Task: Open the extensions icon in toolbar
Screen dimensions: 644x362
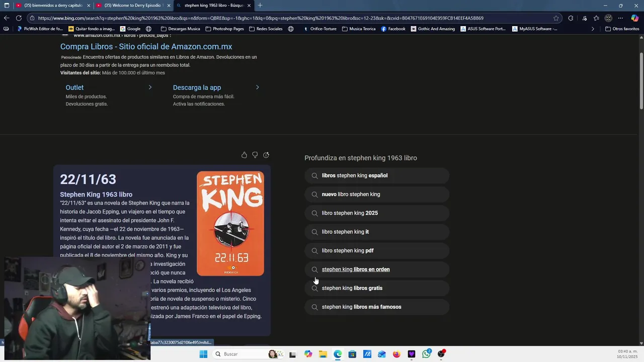Action: point(571,18)
